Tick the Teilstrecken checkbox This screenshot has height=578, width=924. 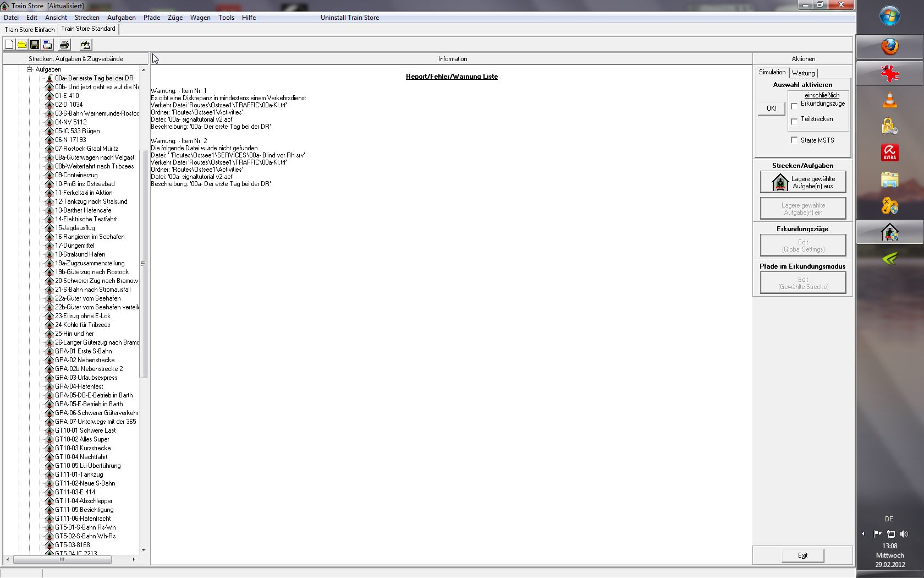[794, 121]
